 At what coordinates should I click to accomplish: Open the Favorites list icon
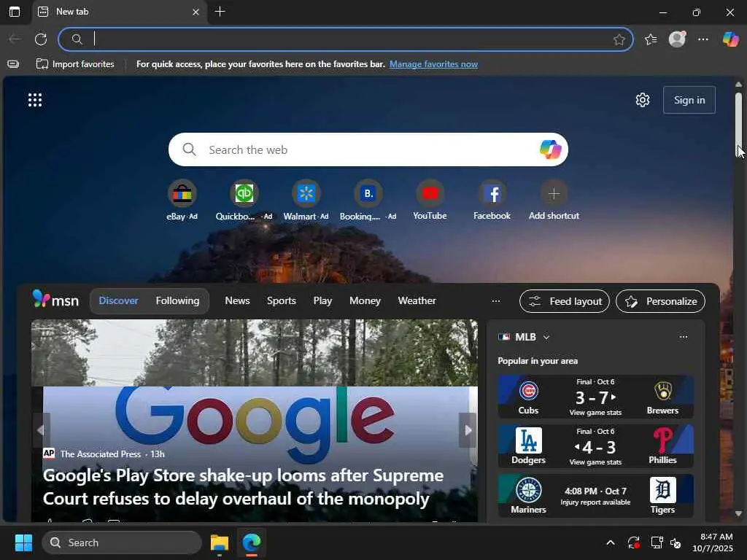[651, 39]
